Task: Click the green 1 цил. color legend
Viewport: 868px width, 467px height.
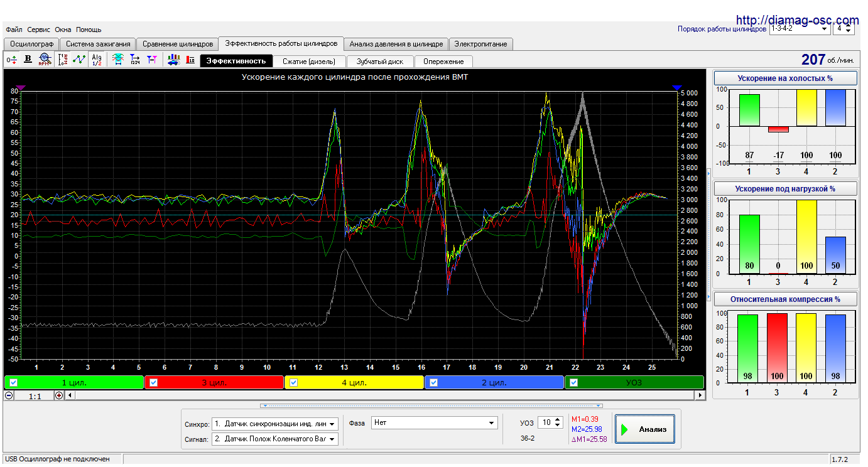Action: (74, 382)
